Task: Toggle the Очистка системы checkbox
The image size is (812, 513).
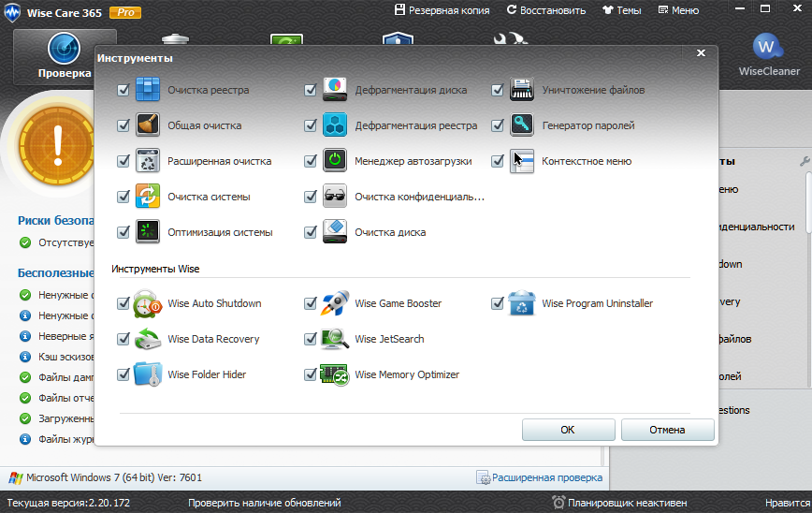Action: pos(123,197)
